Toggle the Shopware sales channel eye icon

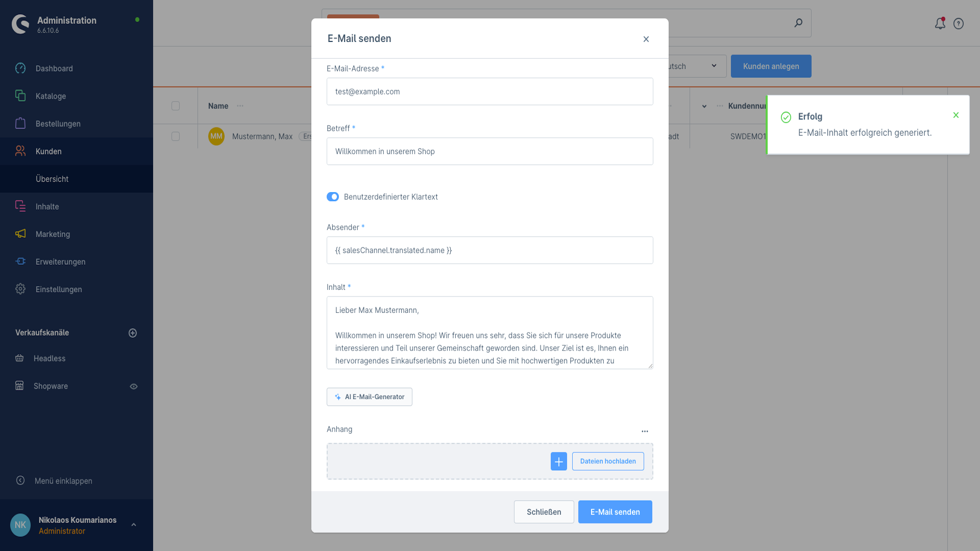coord(134,387)
